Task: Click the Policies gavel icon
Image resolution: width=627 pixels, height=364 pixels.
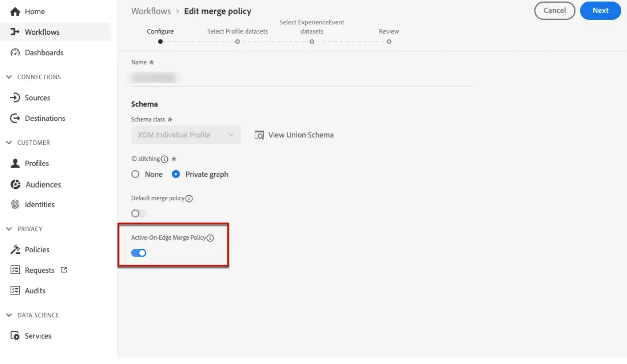Action: coord(15,249)
